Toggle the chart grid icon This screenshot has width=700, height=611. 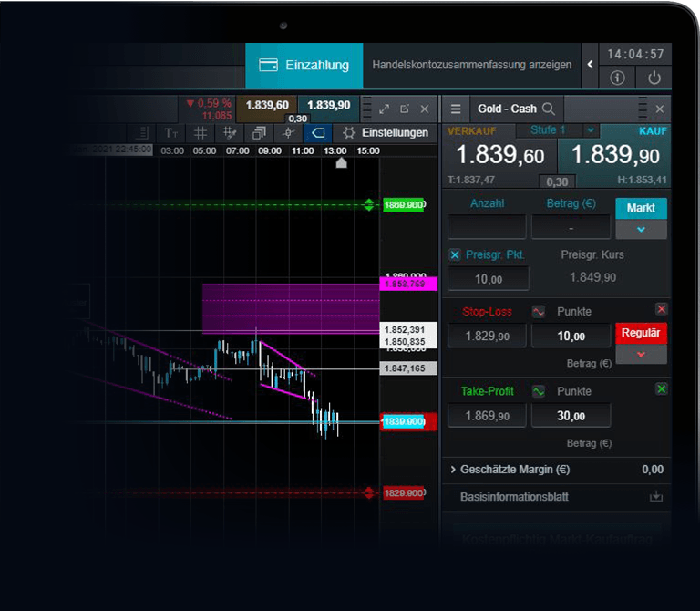click(x=201, y=132)
